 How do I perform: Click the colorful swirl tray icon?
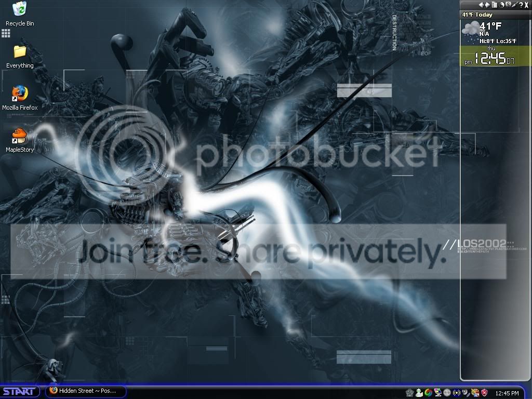pyautogui.click(x=429, y=393)
